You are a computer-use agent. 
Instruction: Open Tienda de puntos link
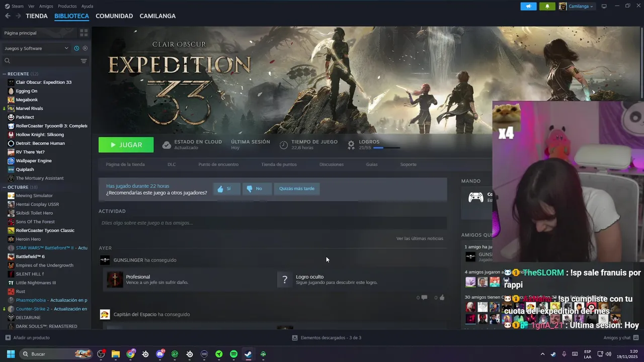click(279, 164)
